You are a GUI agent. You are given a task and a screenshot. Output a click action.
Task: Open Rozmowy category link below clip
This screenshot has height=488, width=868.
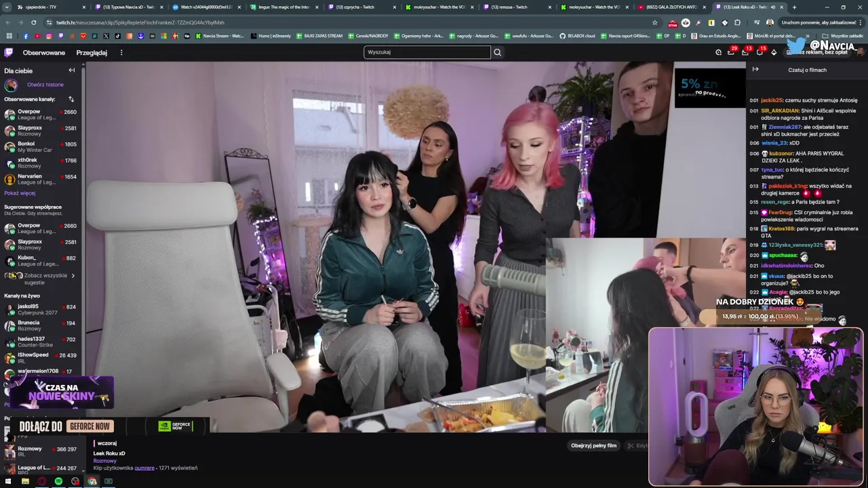[x=104, y=461]
